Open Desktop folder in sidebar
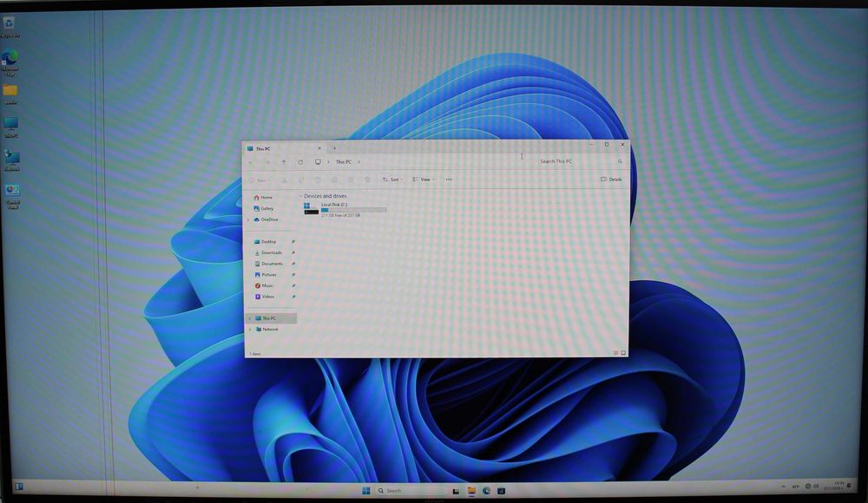The height and width of the screenshot is (503, 868). pos(265,242)
